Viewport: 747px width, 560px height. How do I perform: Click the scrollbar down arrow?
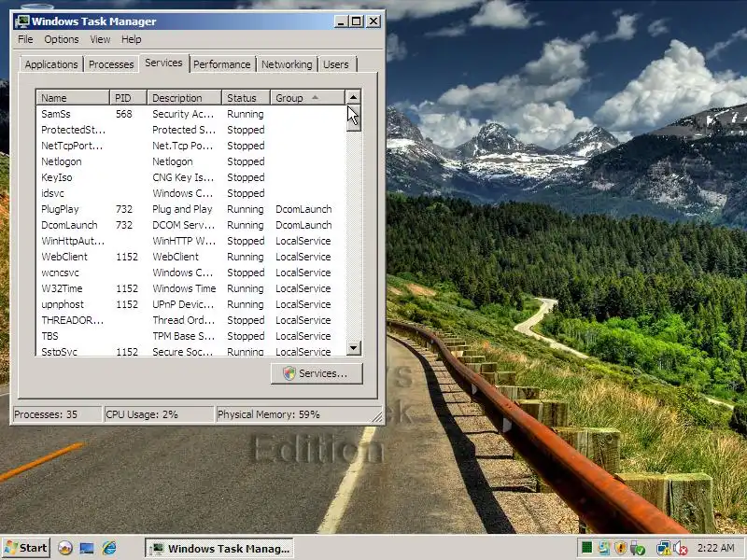(353, 347)
